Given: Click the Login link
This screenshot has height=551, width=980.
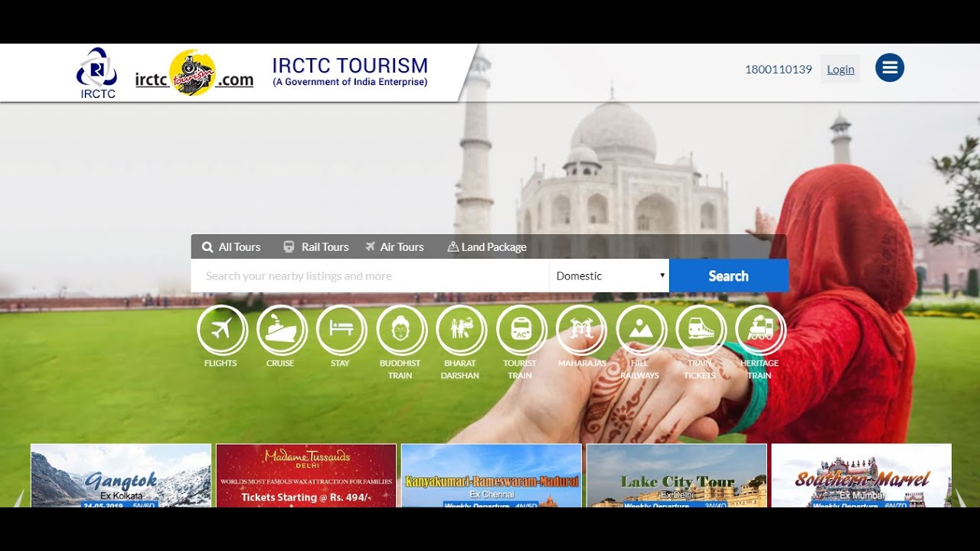Looking at the screenshot, I should (x=841, y=69).
